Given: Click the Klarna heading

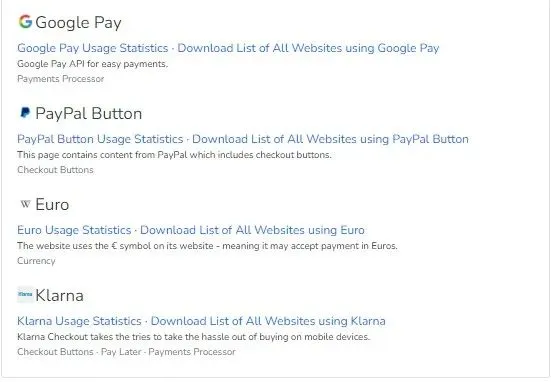Looking at the screenshot, I should 59,296.
